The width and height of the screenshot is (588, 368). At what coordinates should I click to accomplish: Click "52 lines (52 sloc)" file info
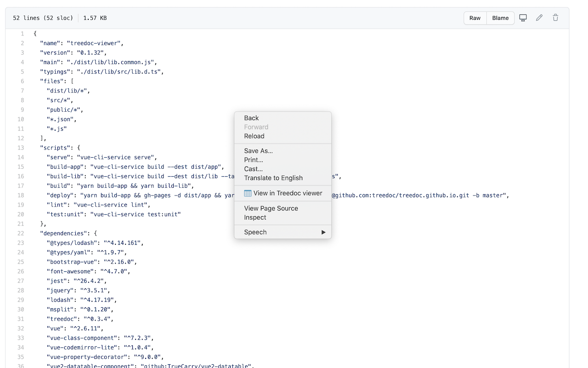[43, 18]
